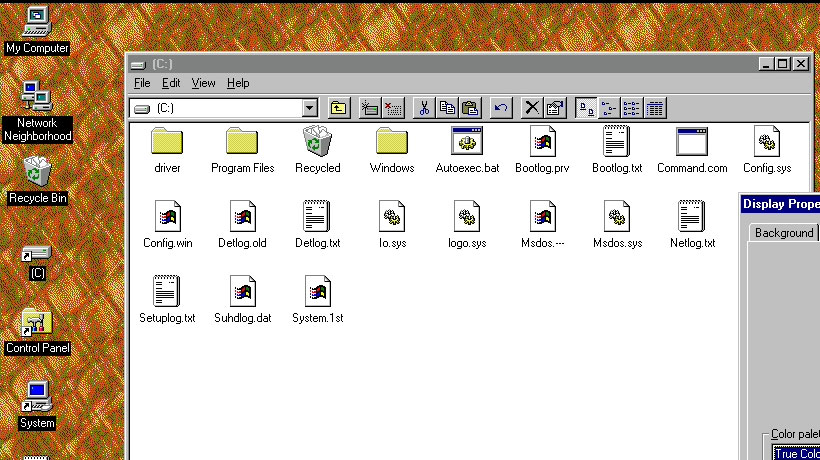820x460 pixels.
Task: Select the Msdos.--- file
Action: pos(542,225)
